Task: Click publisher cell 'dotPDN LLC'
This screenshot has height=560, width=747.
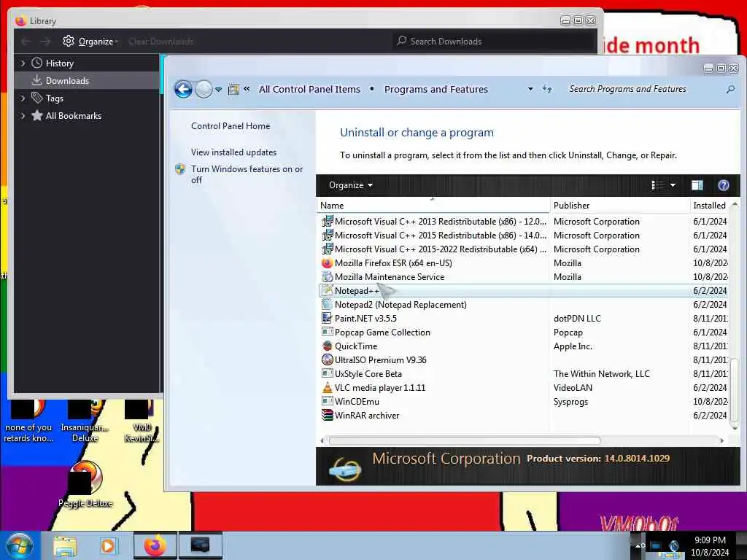Action: pos(577,318)
